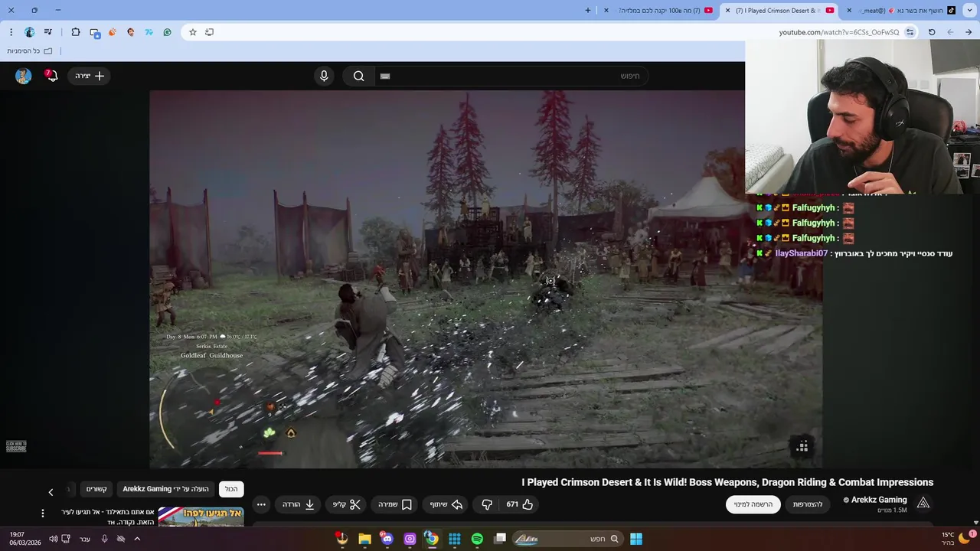
Task: Click the Download button
Action: pyautogui.click(x=299, y=504)
